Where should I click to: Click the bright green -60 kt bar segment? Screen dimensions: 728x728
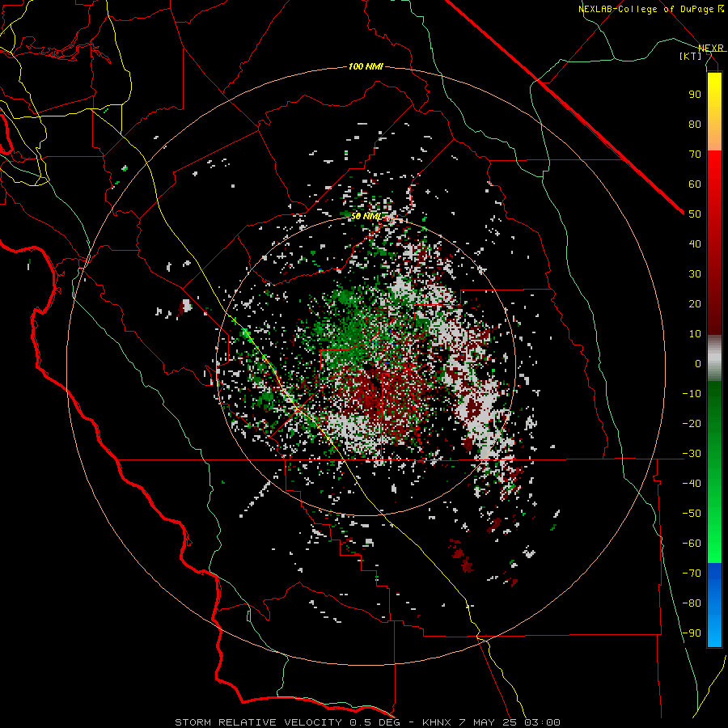click(x=714, y=552)
